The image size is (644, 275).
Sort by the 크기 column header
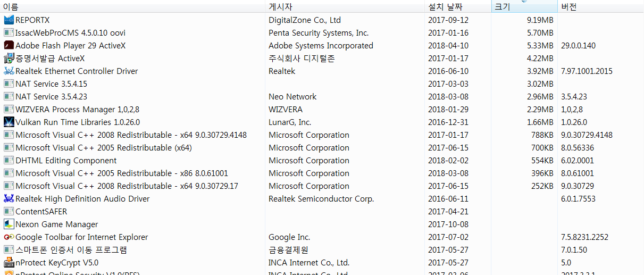524,7
